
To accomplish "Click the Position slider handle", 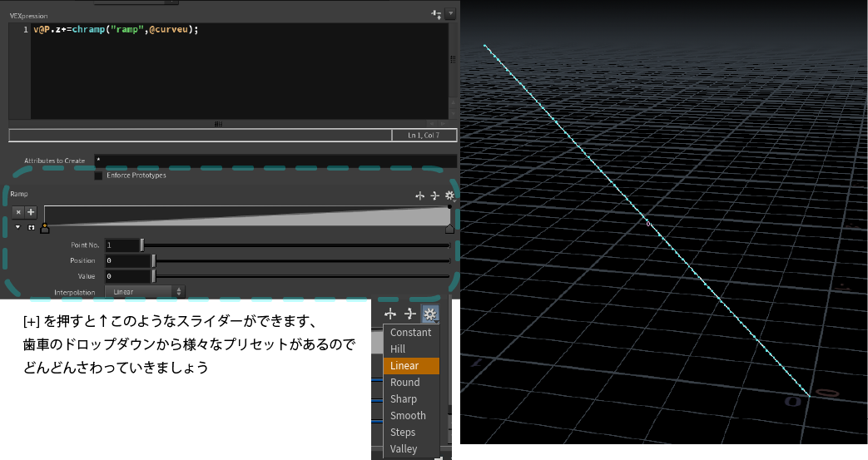I will 154,260.
